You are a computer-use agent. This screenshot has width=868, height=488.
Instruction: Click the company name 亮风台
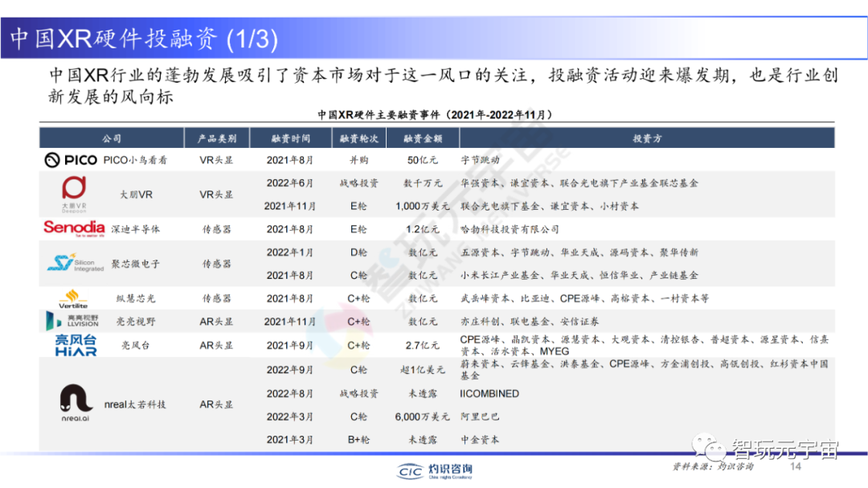click(136, 345)
